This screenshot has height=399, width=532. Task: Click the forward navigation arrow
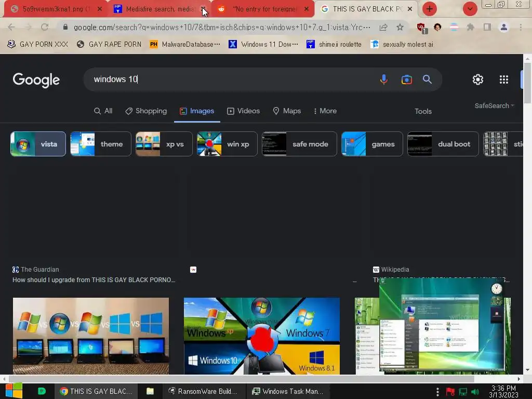tap(28, 27)
